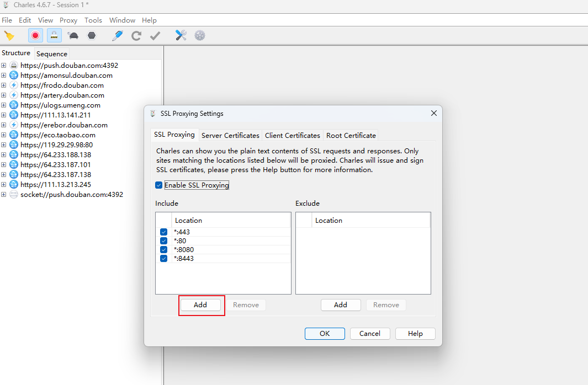
Task: Open the Window menu
Action: (x=122, y=20)
